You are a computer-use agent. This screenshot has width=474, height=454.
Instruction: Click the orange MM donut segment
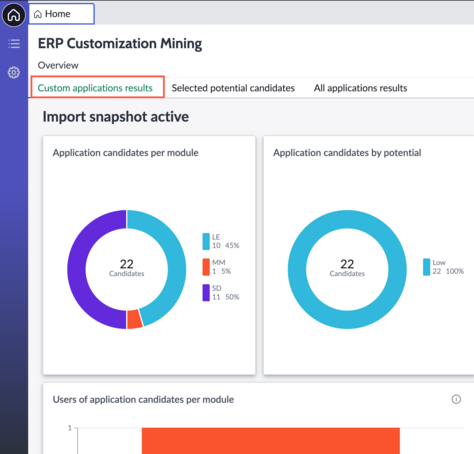pos(135,319)
